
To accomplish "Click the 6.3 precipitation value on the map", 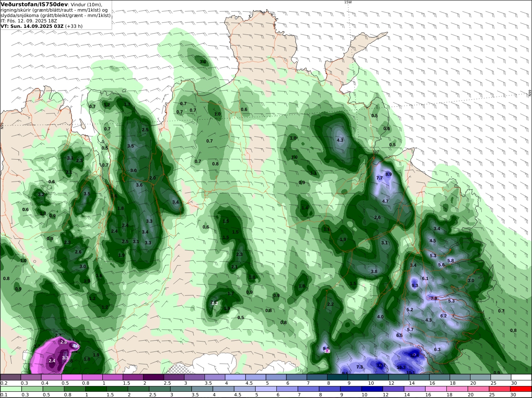I will [x=437, y=349].
